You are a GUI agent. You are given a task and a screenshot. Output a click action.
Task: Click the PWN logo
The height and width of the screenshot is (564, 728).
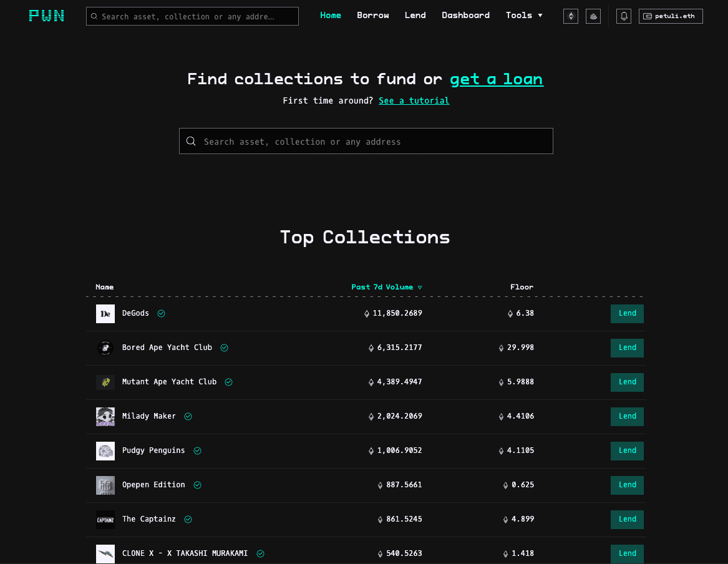click(46, 16)
